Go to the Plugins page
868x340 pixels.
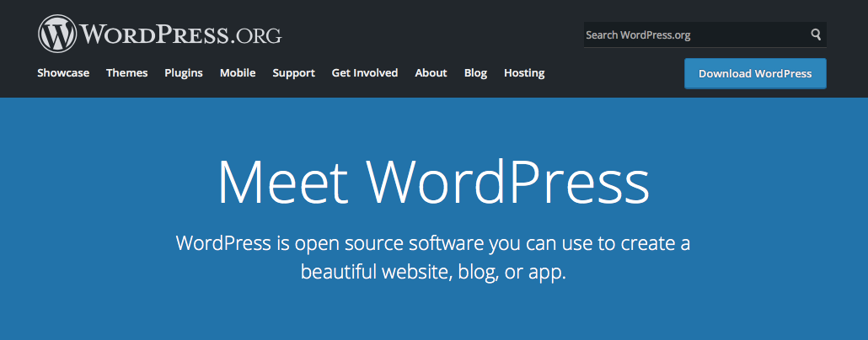(184, 73)
